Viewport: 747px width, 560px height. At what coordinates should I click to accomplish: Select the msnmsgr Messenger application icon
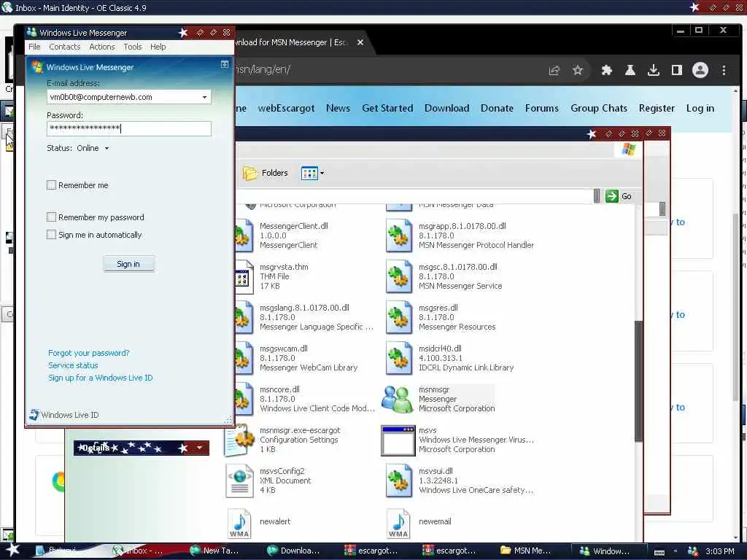[398, 399]
